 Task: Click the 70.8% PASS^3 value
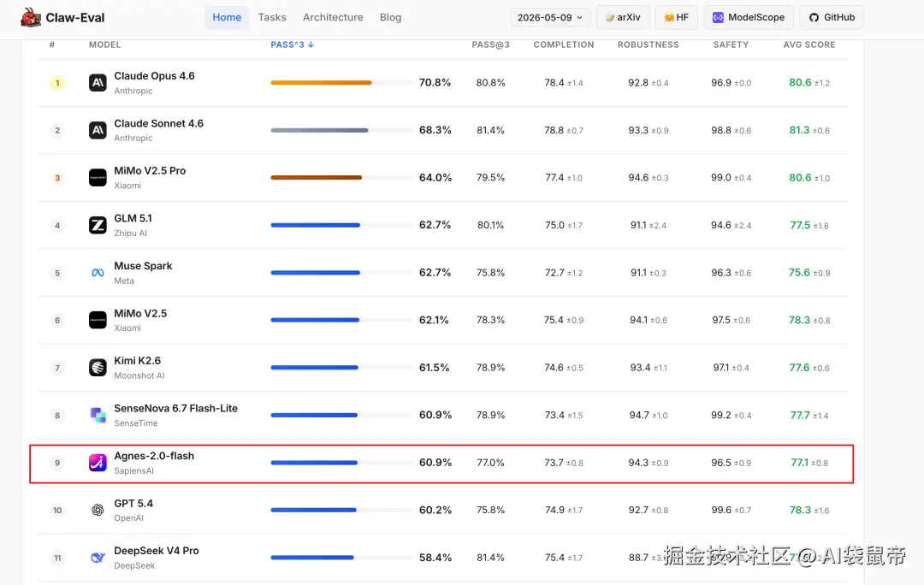pyautogui.click(x=435, y=82)
